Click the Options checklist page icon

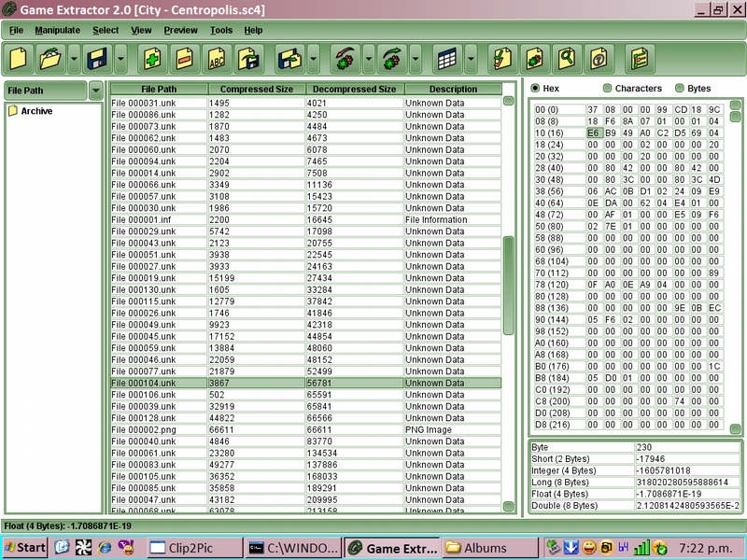640,59
